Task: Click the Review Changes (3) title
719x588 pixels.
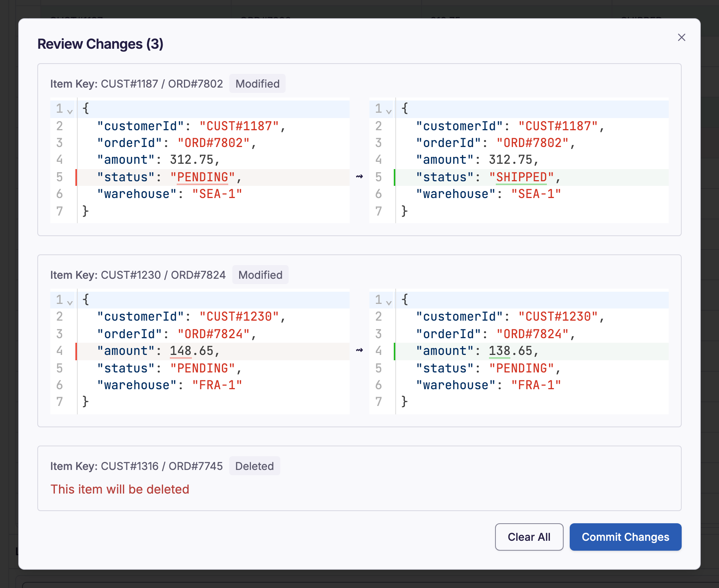Action: pyautogui.click(x=101, y=44)
